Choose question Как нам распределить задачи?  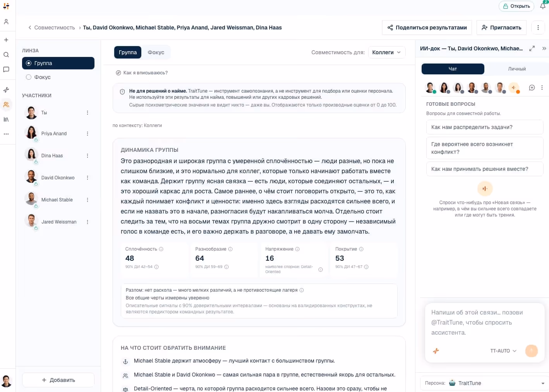(x=485, y=127)
